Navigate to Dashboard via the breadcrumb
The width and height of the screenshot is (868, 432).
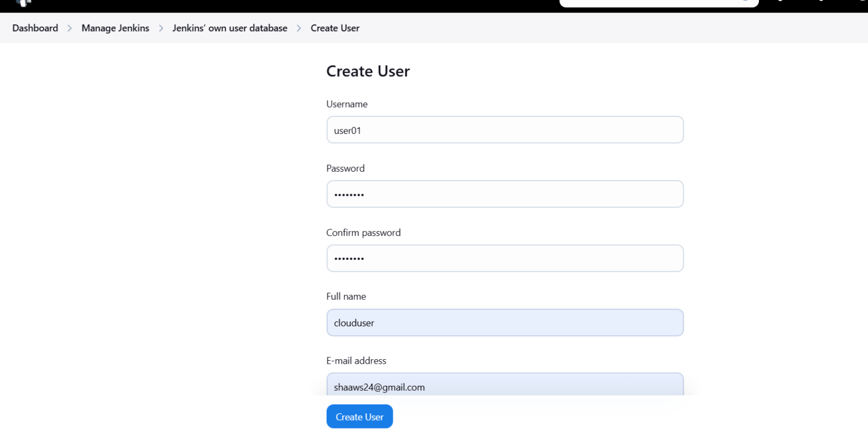[x=35, y=28]
